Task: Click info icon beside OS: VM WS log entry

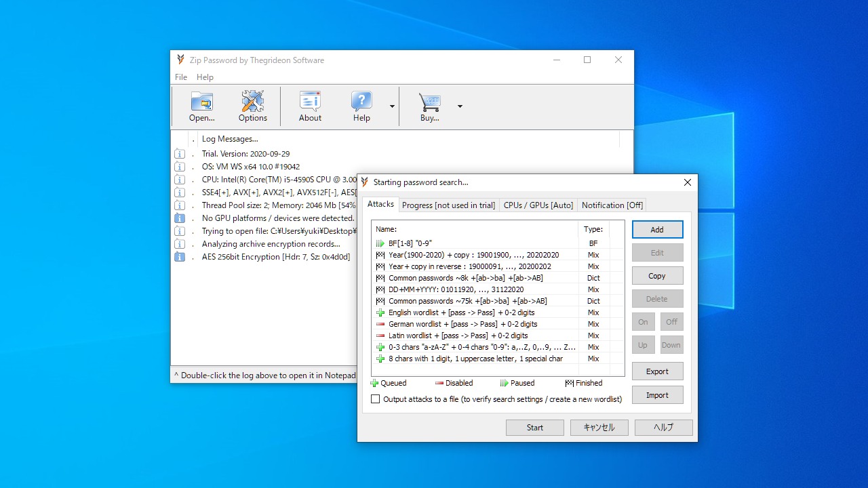Action: tap(179, 167)
